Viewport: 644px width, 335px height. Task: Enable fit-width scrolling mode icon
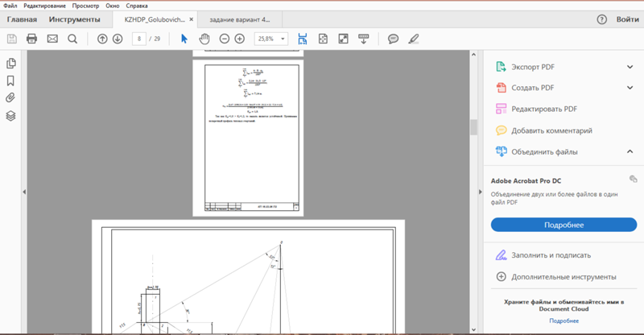coord(303,39)
